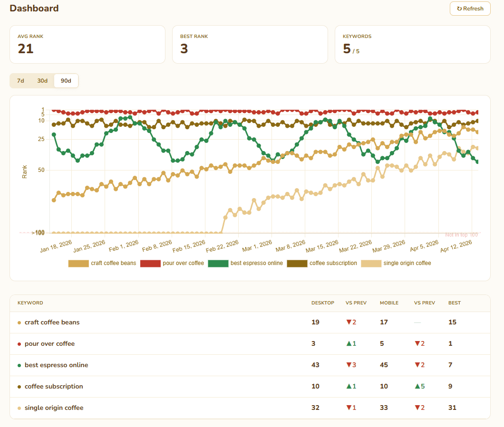Click the Mar 1, 2026 axis label
504x427 pixels.
point(257,246)
